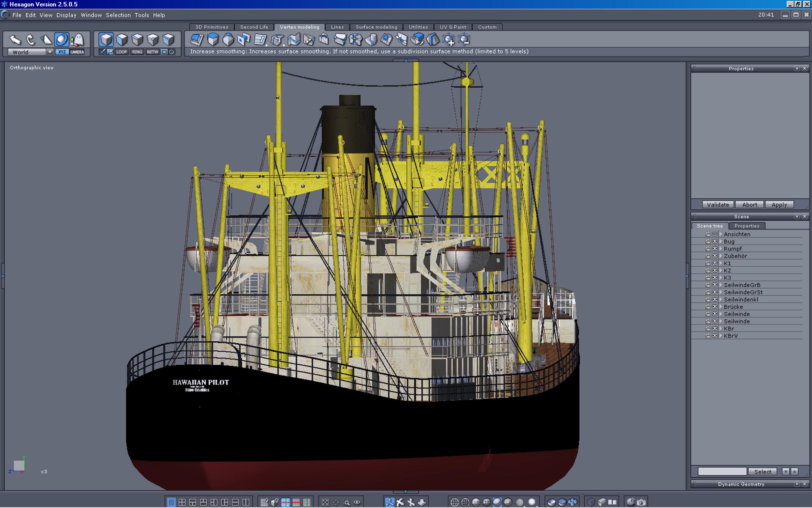Expand the Zubehör tree item
812x508 pixels.
pyautogui.click(x=721, y=256)
